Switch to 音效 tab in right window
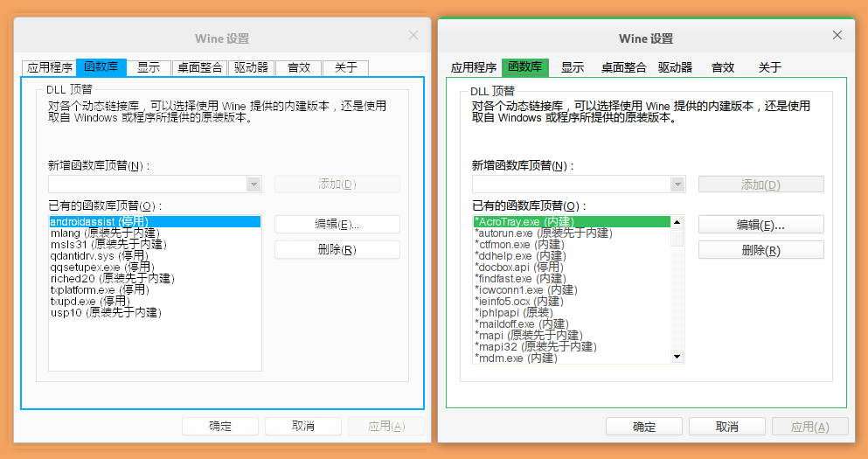The image size is (868, 459). [x=723, y=68]
